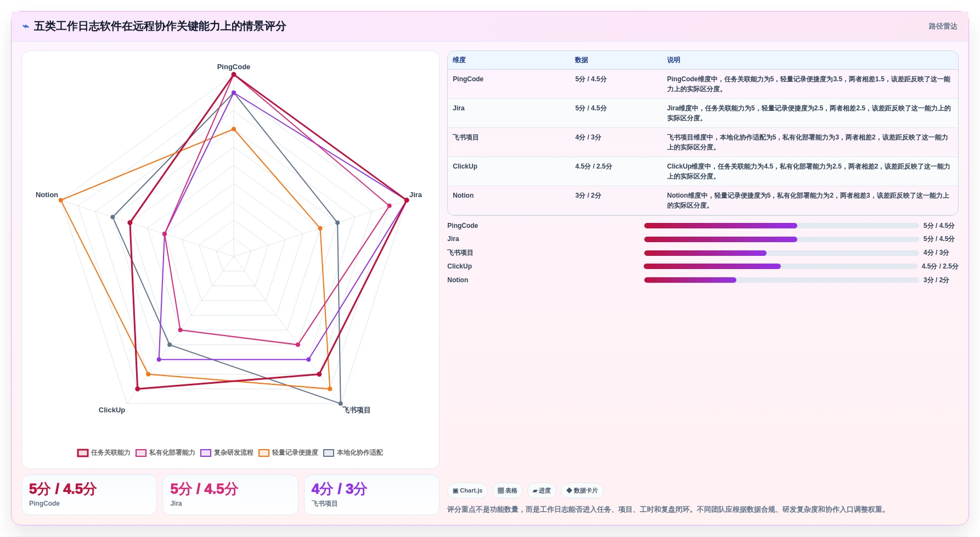Click the ClickUp axis label on radar
The image size is (980, 537).
[112, 410]
